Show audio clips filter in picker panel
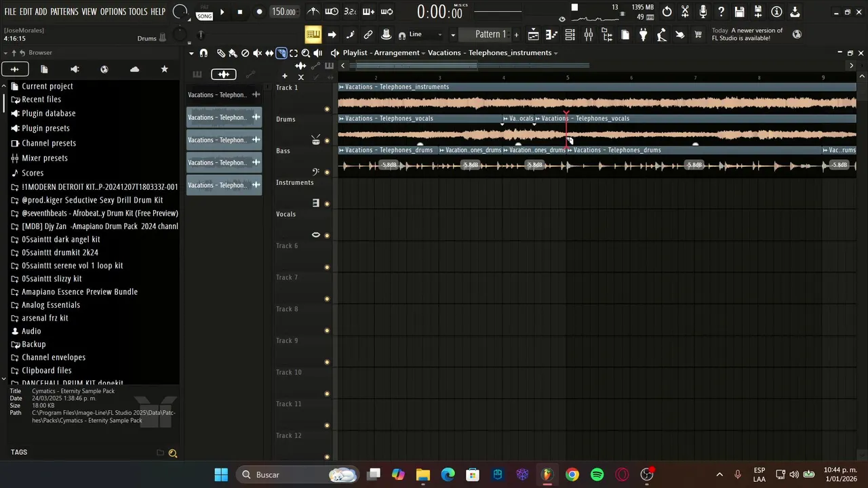Viewport: 868px width, 488px height. tap(223, 75)
